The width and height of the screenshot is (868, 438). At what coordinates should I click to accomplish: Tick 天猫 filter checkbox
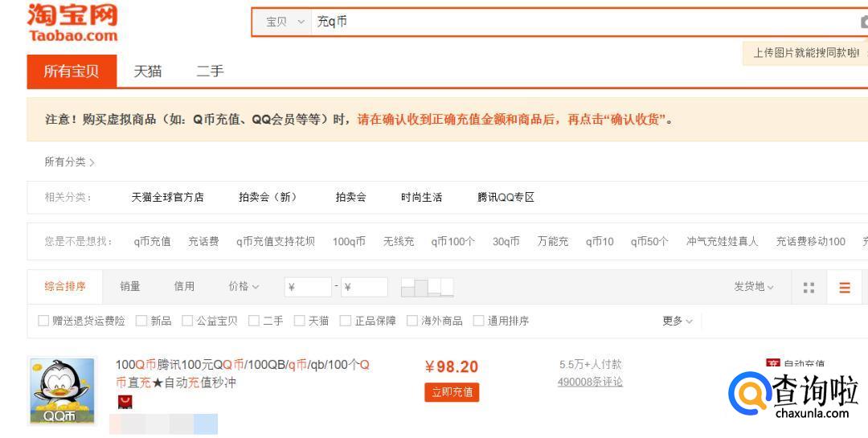[x=299, y=321]
